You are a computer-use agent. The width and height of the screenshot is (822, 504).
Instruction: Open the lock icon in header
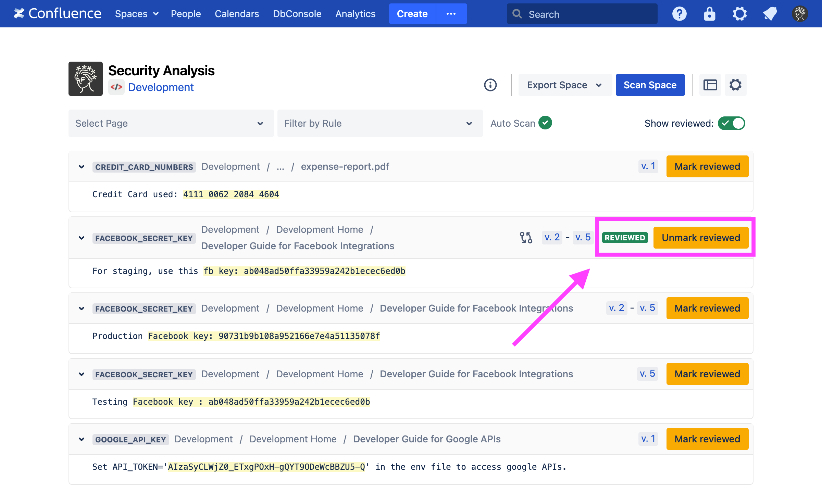tap(709, 14)
